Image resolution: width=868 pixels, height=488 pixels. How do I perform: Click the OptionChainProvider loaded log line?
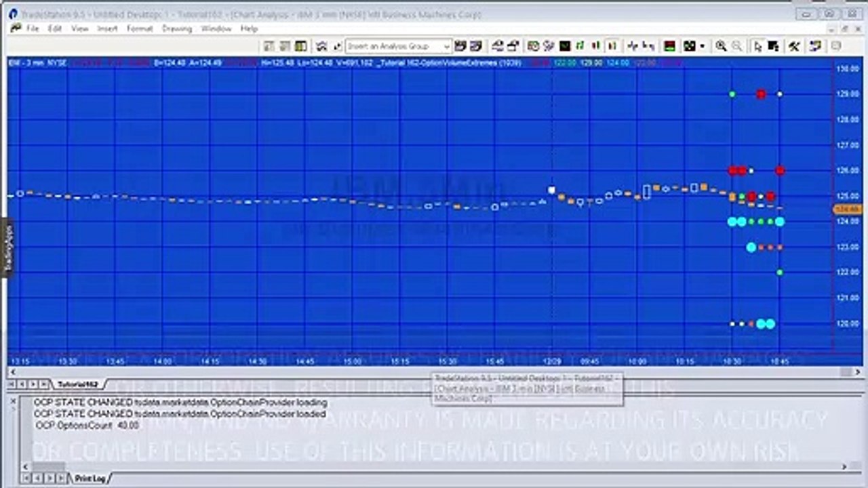click(x=180, y=413)
